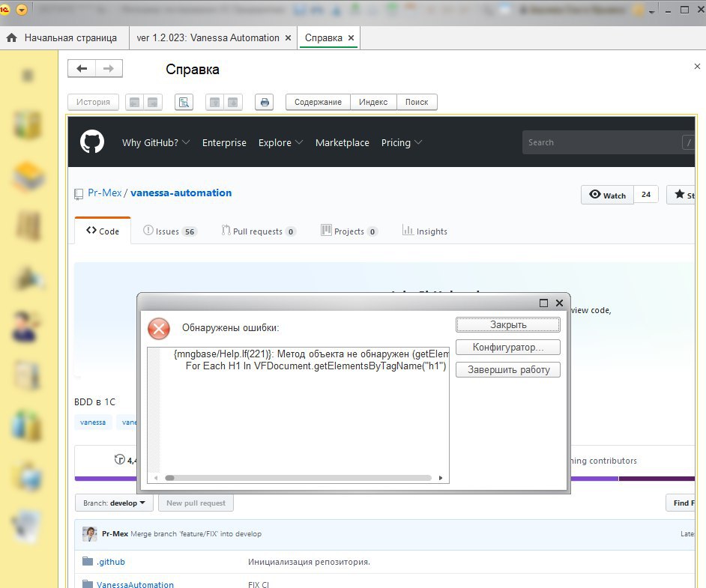This screenshot has height=588, width=706.
Task: Open the Insights tab
Action: click(425, 231)
